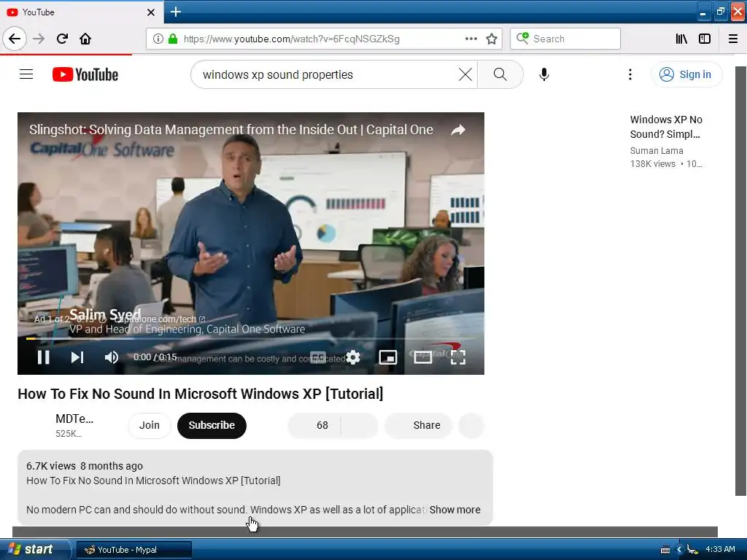Pause the video playback
This screenshot has height=560, width=747.
[x=43, y=357]
